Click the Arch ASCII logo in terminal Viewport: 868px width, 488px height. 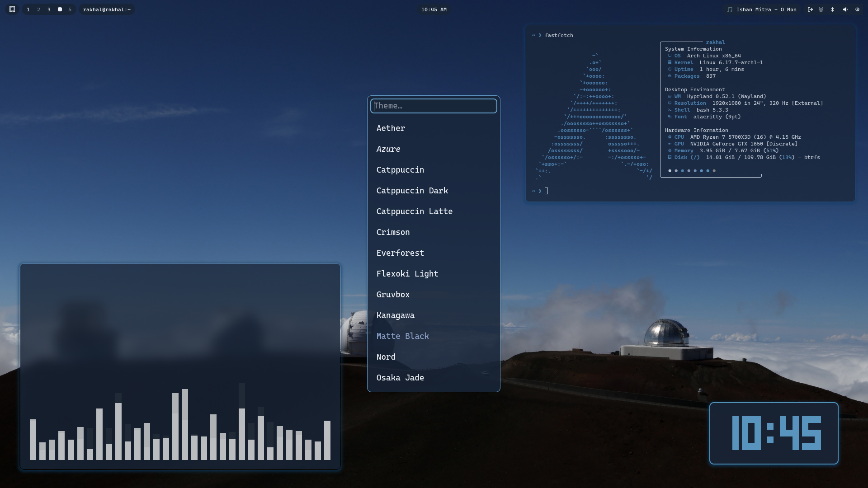point(594,117)
